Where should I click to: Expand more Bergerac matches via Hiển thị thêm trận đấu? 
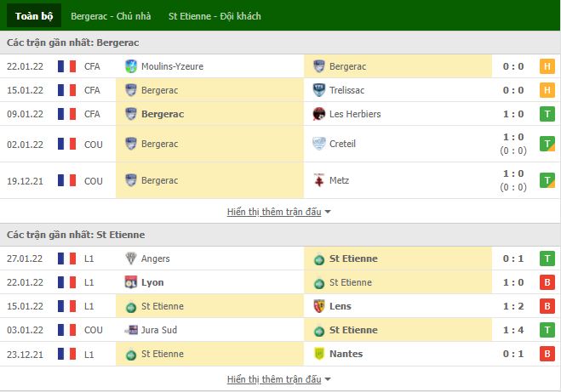coord(278,212)
